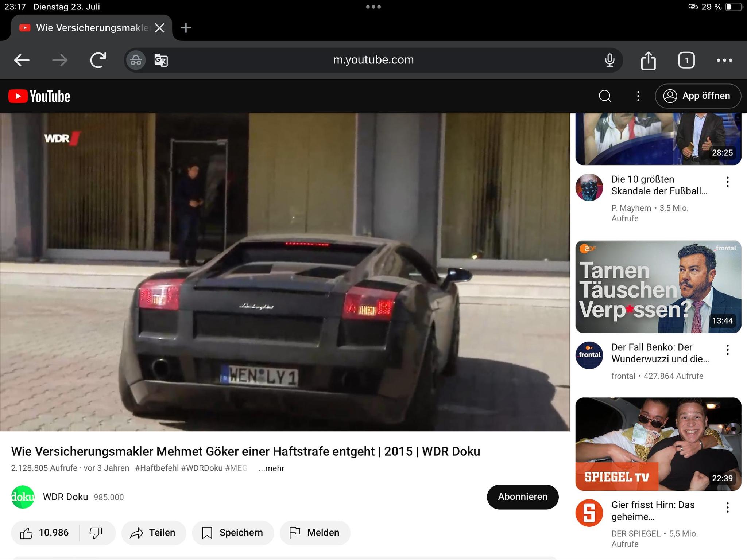747x560 pixels.
Task: Open the #Haftbefehl hashtag
Action: 157,468
